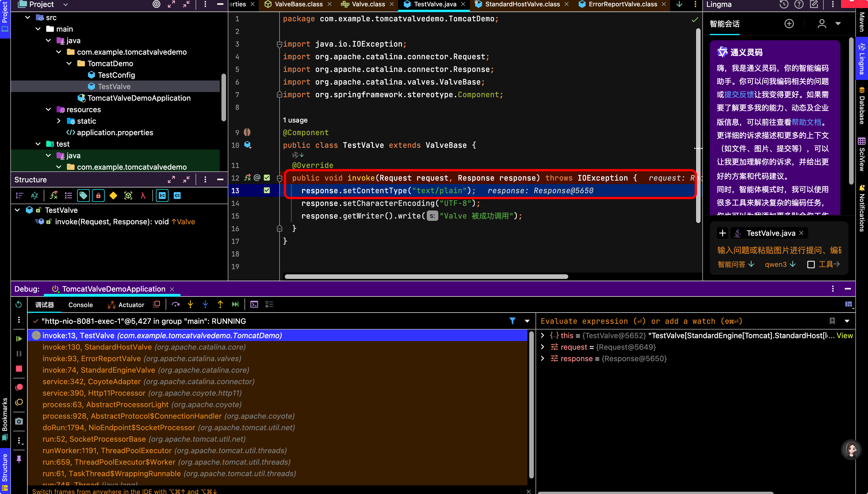
Task: Click View Breakpoints red circles icon
Action: point(19,387)
